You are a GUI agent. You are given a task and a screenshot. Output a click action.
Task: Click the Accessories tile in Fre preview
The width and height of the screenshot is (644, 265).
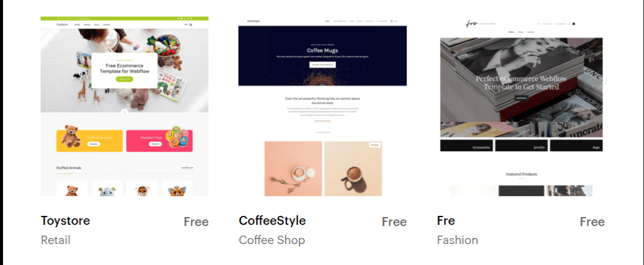click(x=466, y=146)
